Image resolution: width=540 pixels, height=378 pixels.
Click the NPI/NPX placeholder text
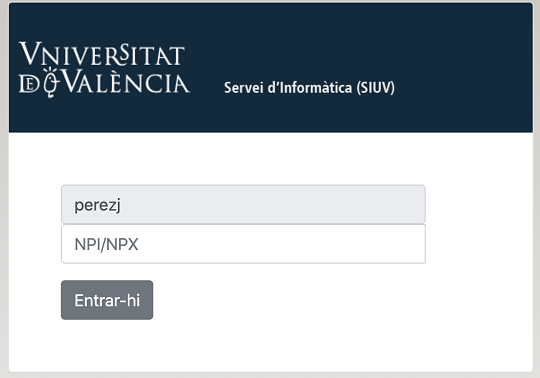coord(106,244)
